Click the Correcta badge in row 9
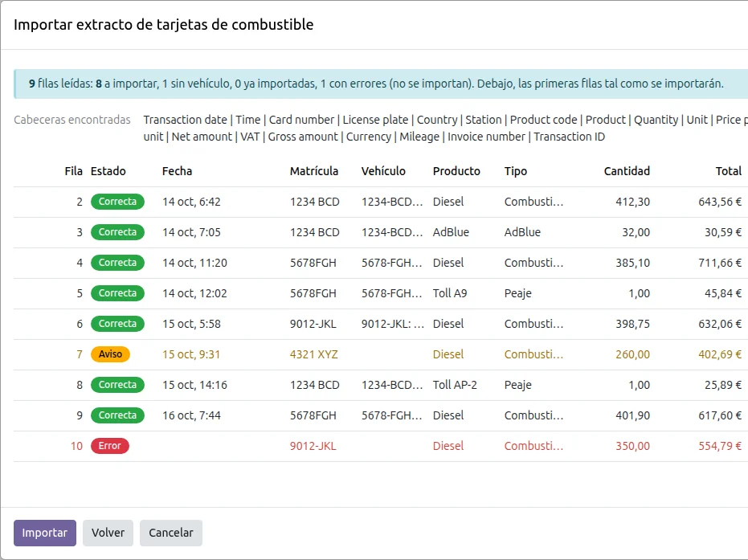This screenshot has height=560, width=748. (117, 415)
